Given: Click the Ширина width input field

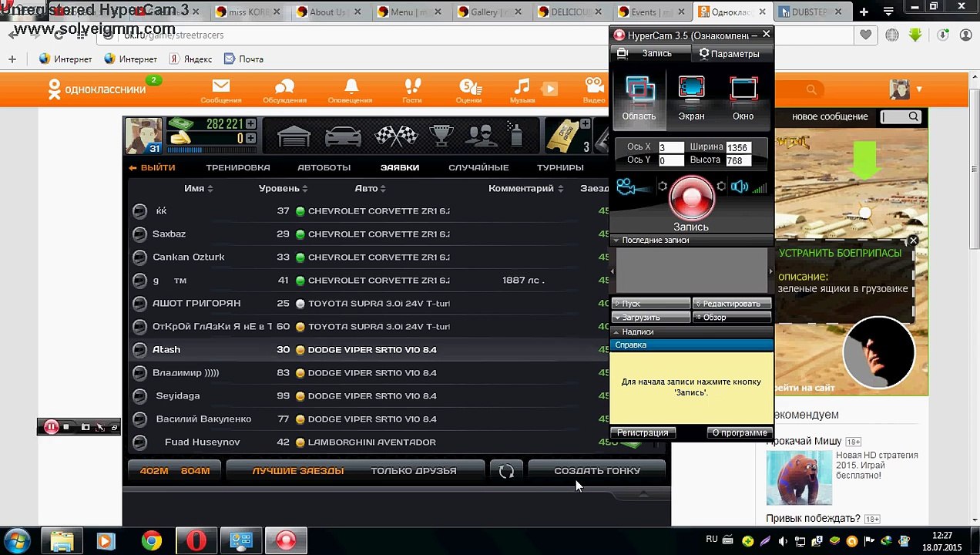Looking at the screenshot, I should pos(737,147).
